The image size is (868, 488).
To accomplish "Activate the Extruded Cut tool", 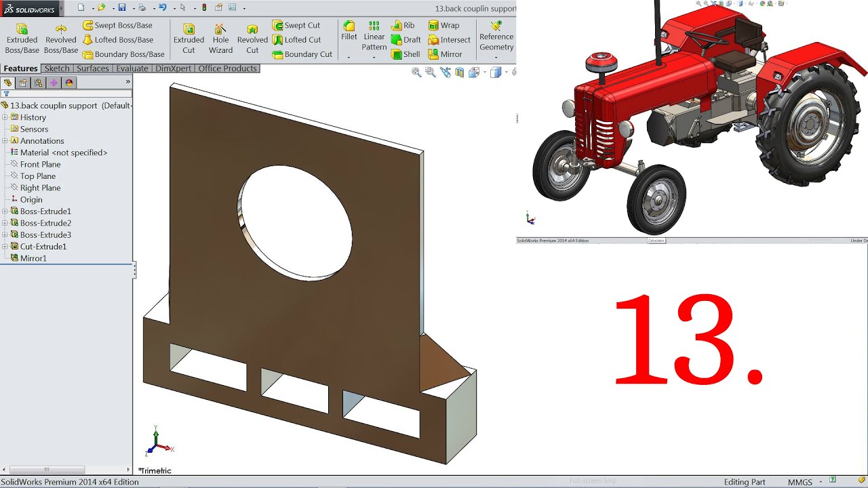I will point(189,39).
